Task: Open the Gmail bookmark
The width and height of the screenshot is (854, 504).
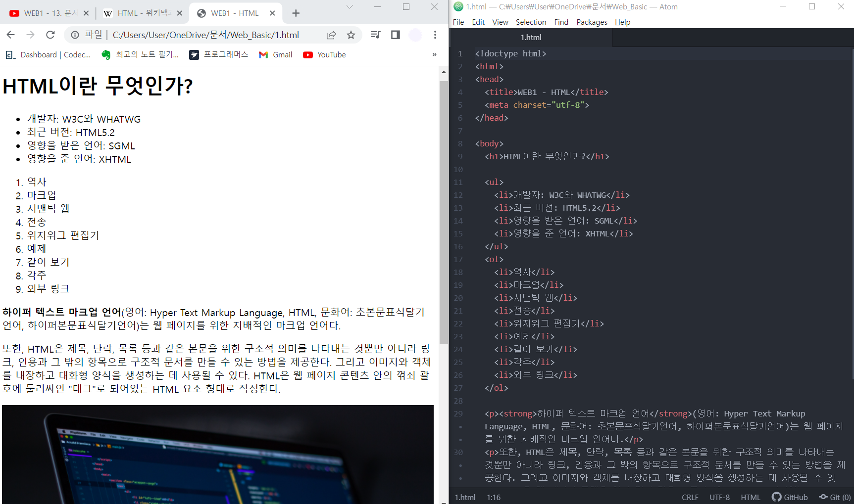Action: click(276, 54)
